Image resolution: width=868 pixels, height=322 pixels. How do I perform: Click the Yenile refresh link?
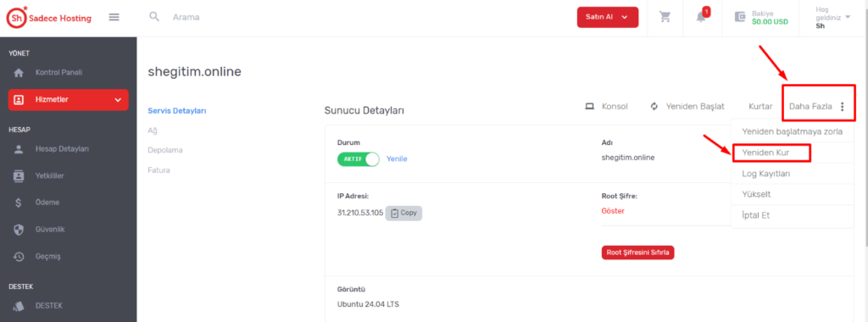[x=397, y=158]
